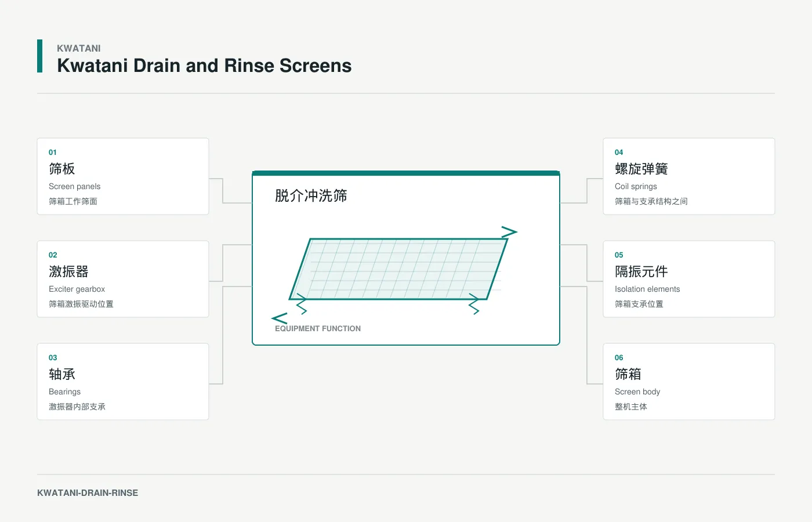Click the number "04" on the coil springs card

(x=619, y=153)
